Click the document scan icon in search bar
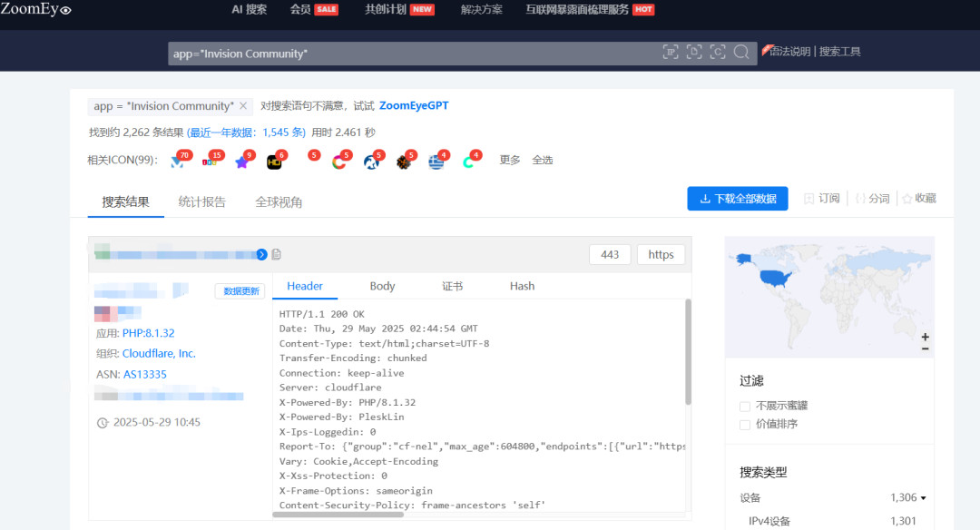Viewport: 980px width, 530px height. tap(694, 52)
